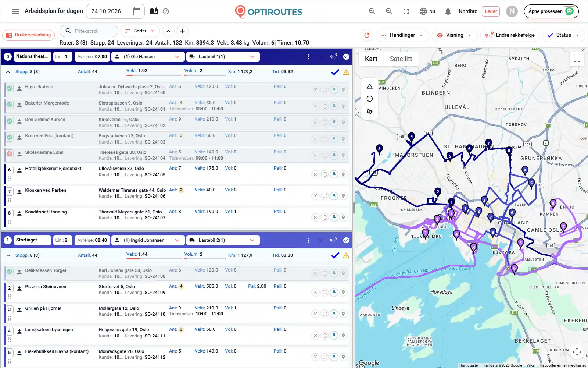
Task: Select the circle draw tool on map
Action: tap(370, 99)
